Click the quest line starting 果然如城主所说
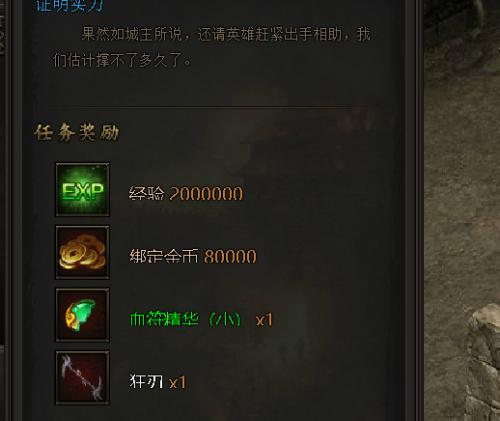Viewport: 500px width, 421px height. 226,34
